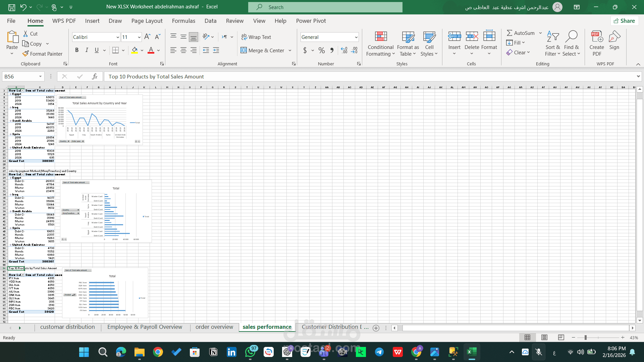This screenshot has width=644, height=362.
Task: Toggle italic formatting
Action: (87, 50)
